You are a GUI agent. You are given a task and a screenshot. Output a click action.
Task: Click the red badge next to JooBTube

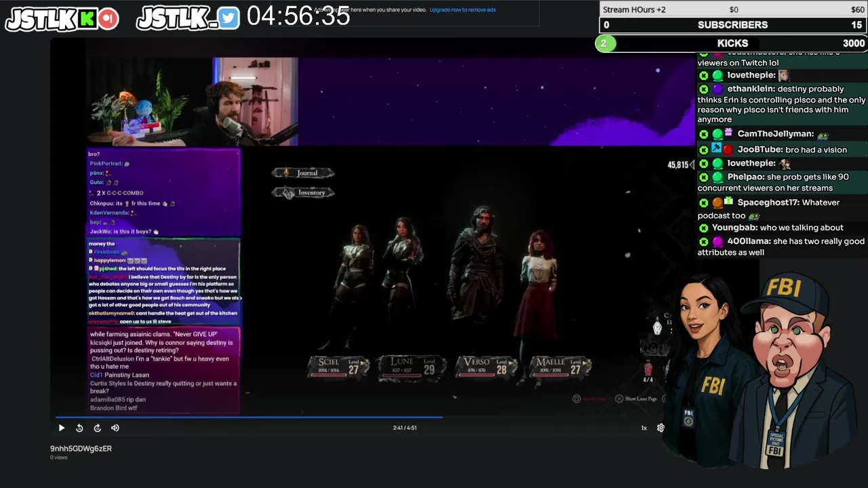click(728, 150)
